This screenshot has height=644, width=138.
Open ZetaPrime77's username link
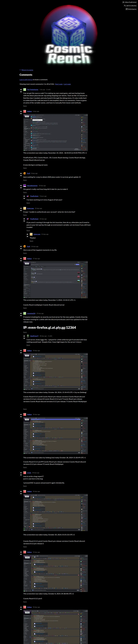[34, 336]
